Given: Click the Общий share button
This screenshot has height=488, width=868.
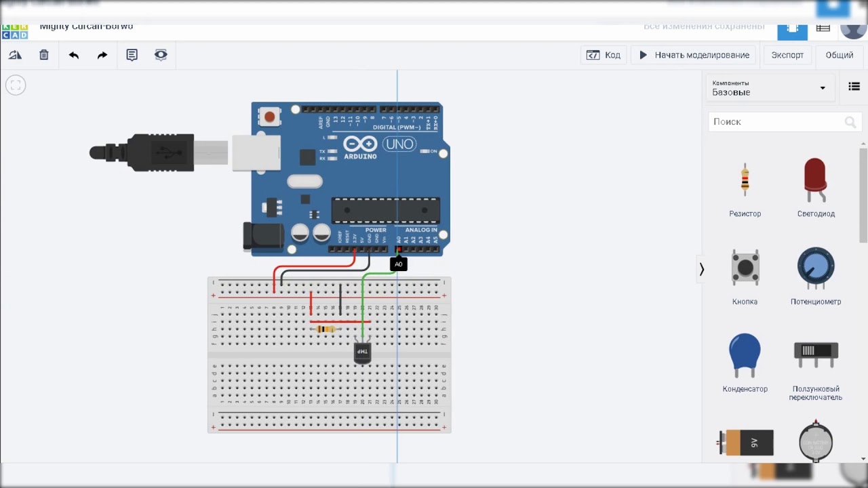Looking at the screenshot, I should 840,55.
